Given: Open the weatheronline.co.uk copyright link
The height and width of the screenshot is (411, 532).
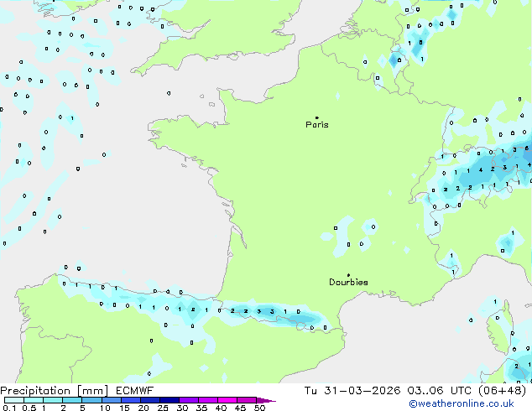Looking at the screenshot, I should coord(461,403).
